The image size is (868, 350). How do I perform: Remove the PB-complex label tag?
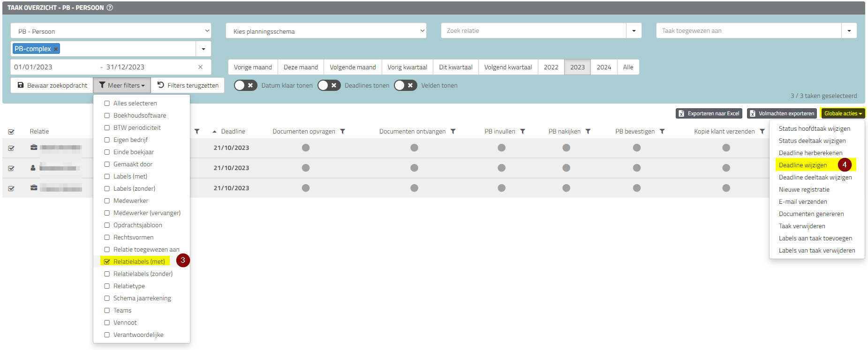coord(56,49)
